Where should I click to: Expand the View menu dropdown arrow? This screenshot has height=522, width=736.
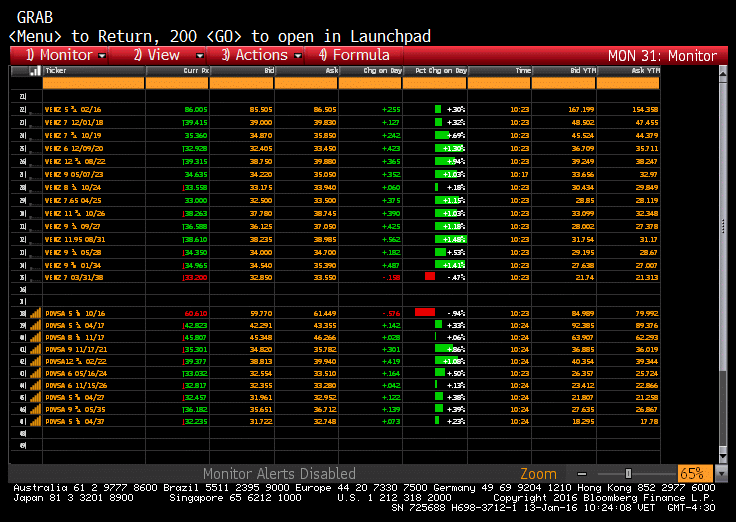tap(200, 56)
